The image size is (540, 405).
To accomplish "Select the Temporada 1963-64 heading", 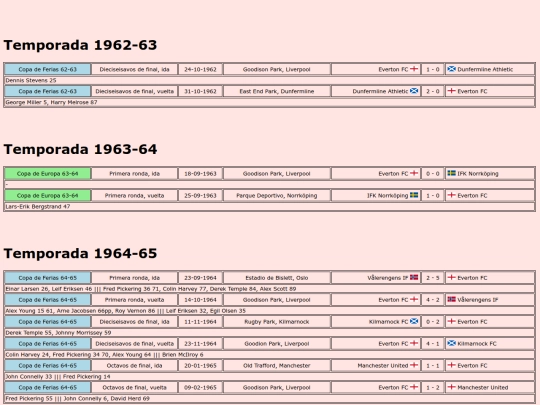I will click(x=80, y=149).
